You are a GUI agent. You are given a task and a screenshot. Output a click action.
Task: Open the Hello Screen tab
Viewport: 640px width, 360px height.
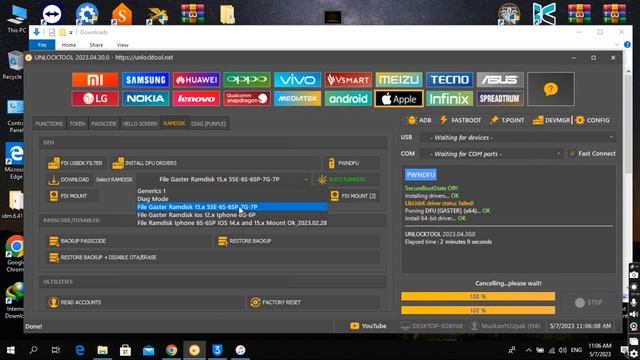(x=140, y=124)
